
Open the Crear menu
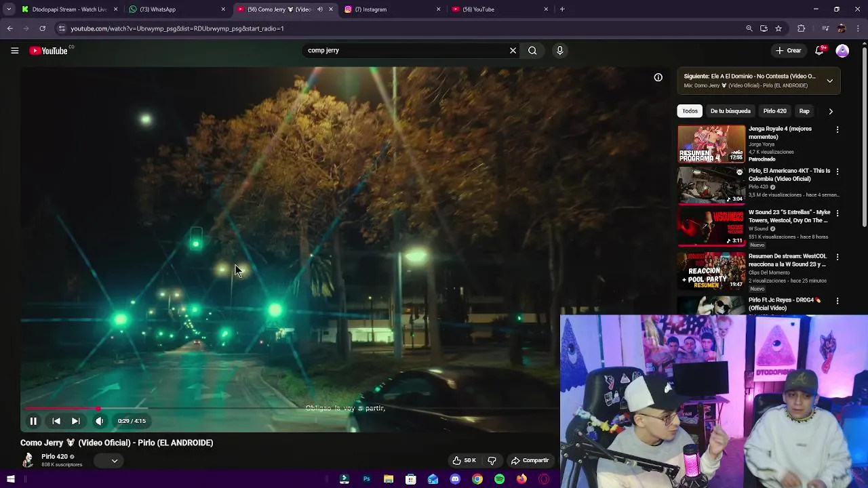(789, 50)
